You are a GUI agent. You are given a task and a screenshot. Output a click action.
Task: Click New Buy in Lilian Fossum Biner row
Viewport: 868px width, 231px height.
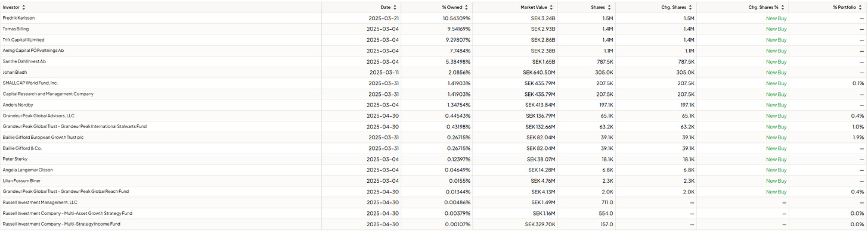click(x=776, y=180)
